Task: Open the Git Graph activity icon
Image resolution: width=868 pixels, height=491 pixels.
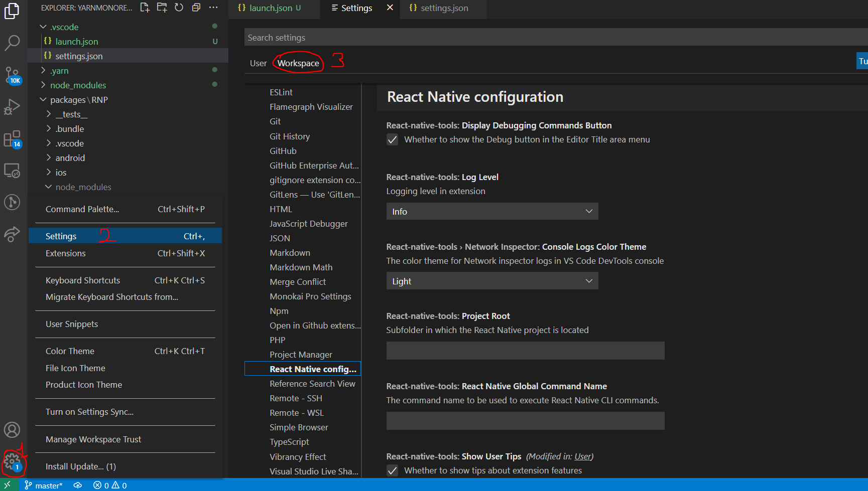Action: click(x=12, y=202)
